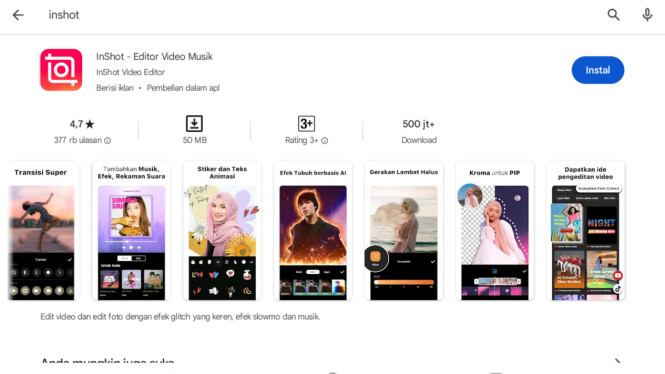Screen dimensions: 665x374
Task: Tap the 3+ content rating badge
Action: [306, 124]
